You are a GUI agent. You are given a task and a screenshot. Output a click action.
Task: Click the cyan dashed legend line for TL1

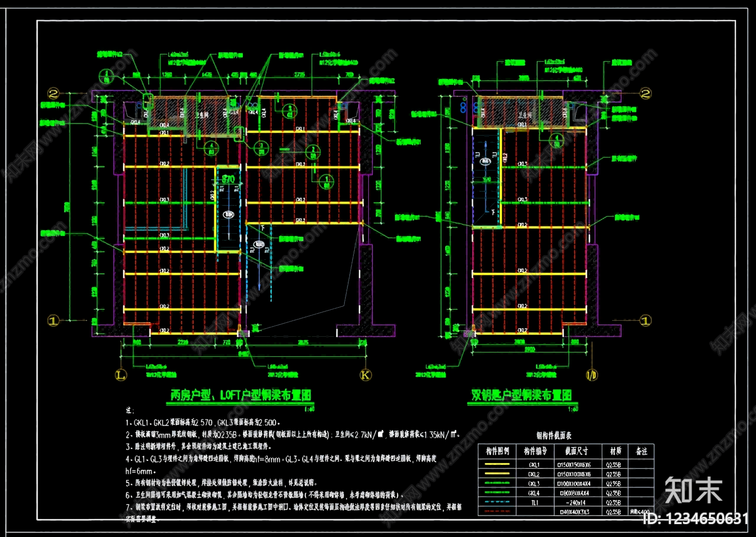click(x=497, y=503)
